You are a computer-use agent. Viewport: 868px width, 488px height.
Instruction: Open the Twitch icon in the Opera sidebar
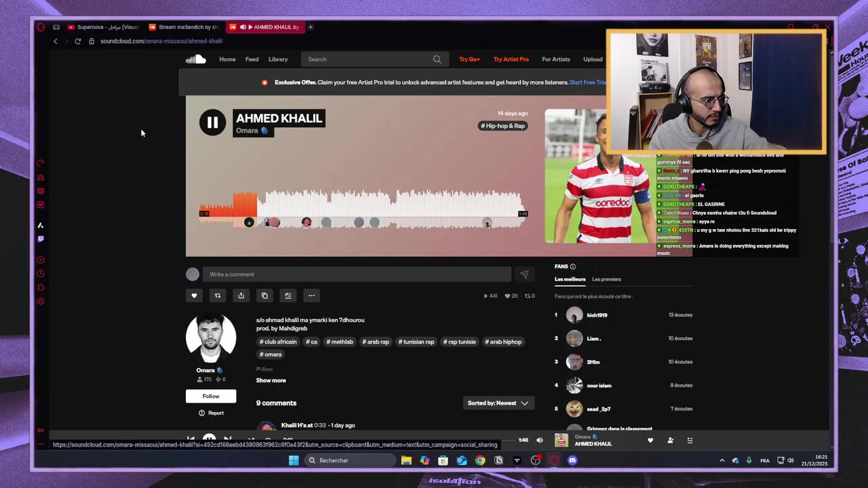click(41, 239)
